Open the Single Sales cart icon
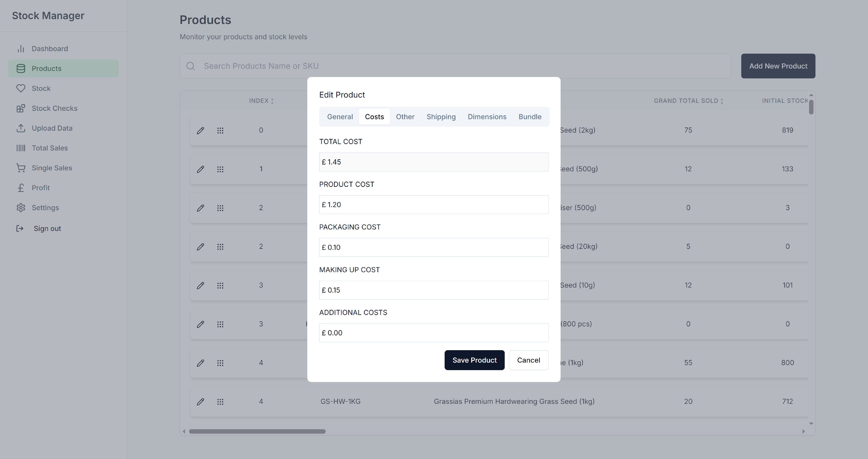The height and width of the screenshot is (459, 868). click(21, 168)
